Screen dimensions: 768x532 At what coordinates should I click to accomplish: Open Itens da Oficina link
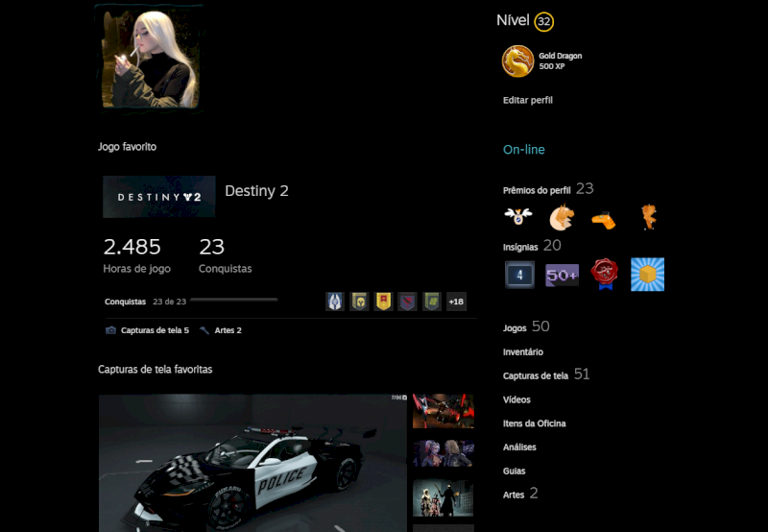pyautogui.click(x=534, y=423)
